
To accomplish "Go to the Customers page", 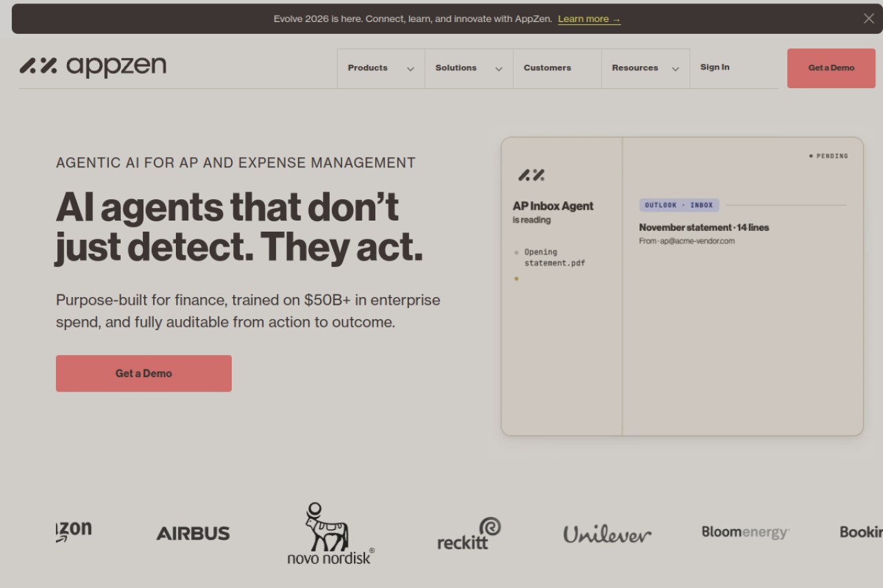I will click(557, 68).
